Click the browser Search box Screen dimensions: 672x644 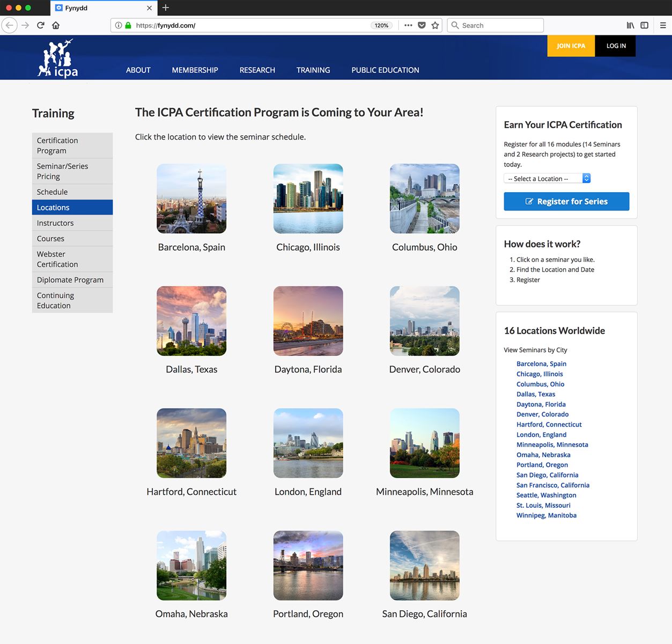[496, 25]
